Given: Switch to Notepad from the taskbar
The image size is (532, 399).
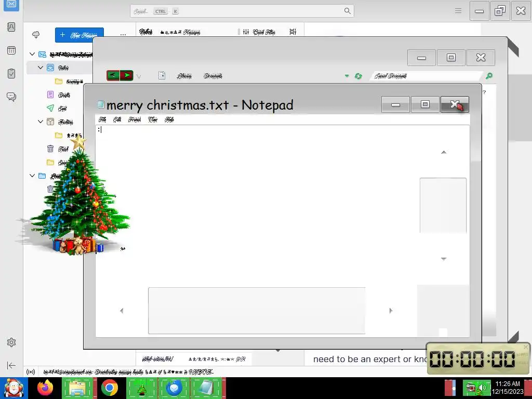Looking at the screenshot, I should (x=206, y=388).
